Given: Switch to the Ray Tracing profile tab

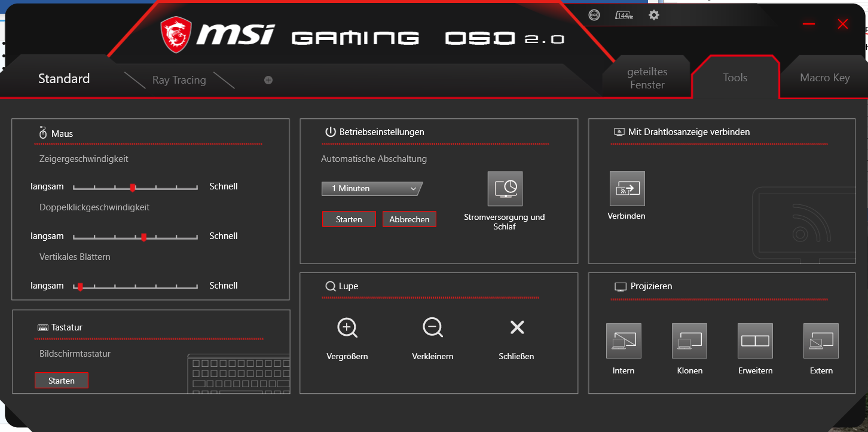Looking at the screenshot, I should tap(179, 80).
